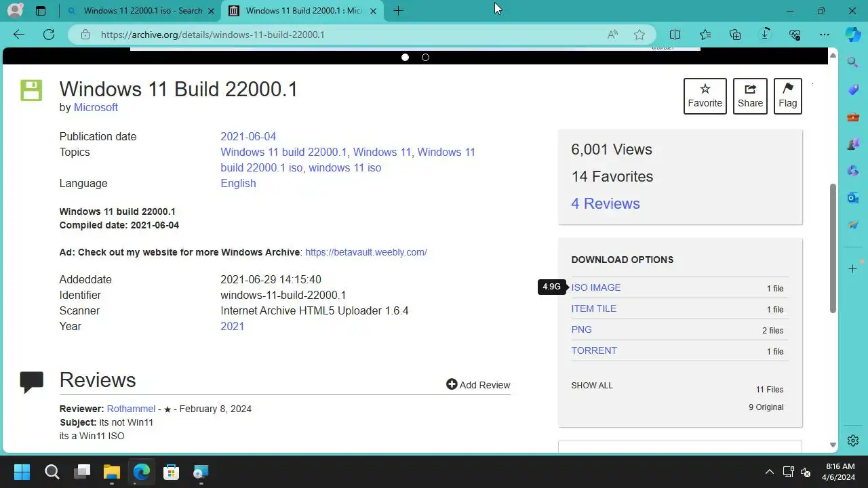This screenshot has height=488, width=868.
Task: Open publication date 2021-06-04 link
Action: 248,136
